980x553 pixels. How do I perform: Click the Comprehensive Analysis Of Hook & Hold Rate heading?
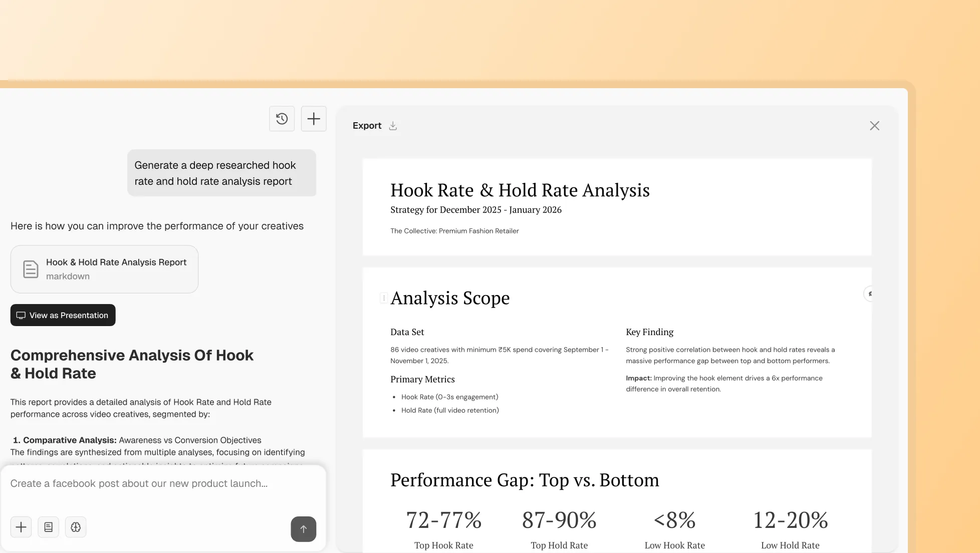pos(132,364)
